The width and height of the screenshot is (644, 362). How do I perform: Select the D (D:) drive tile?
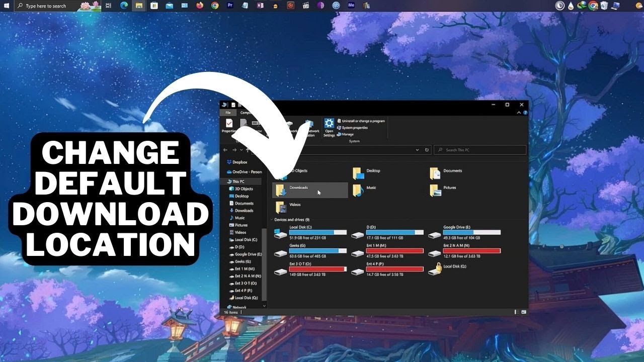point(388,232)
